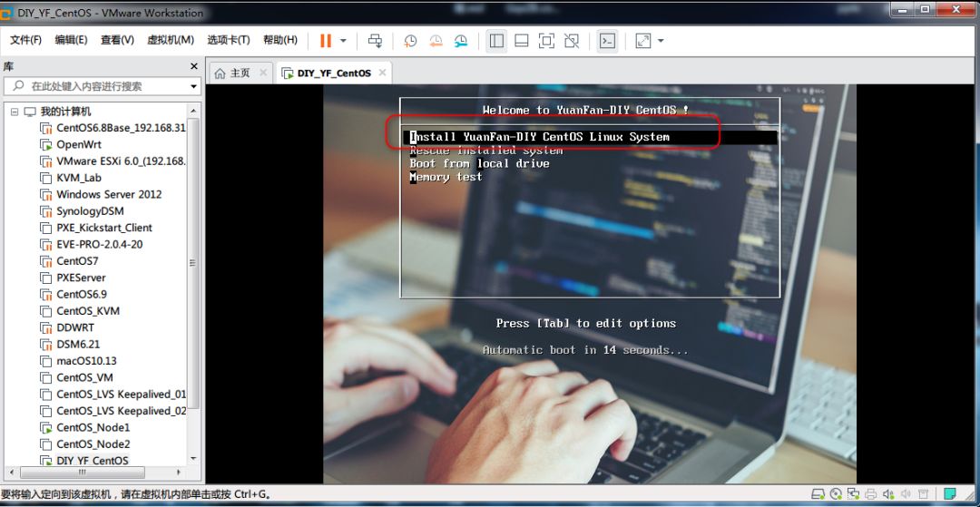Open the message log note icon

tap(950, 494)
